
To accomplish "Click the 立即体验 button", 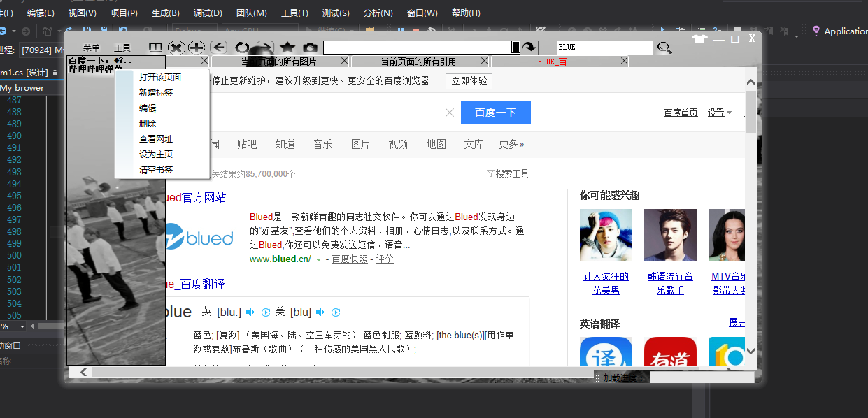I will click(469, 81).
